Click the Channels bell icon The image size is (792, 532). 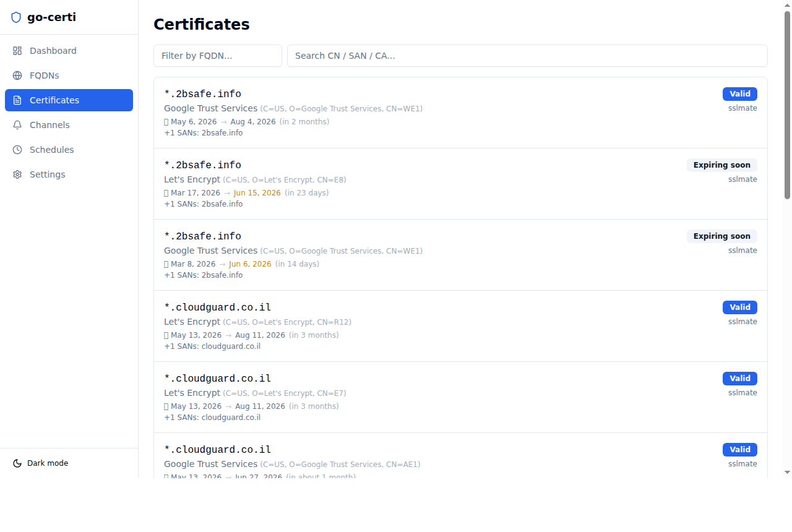(17, 125)
